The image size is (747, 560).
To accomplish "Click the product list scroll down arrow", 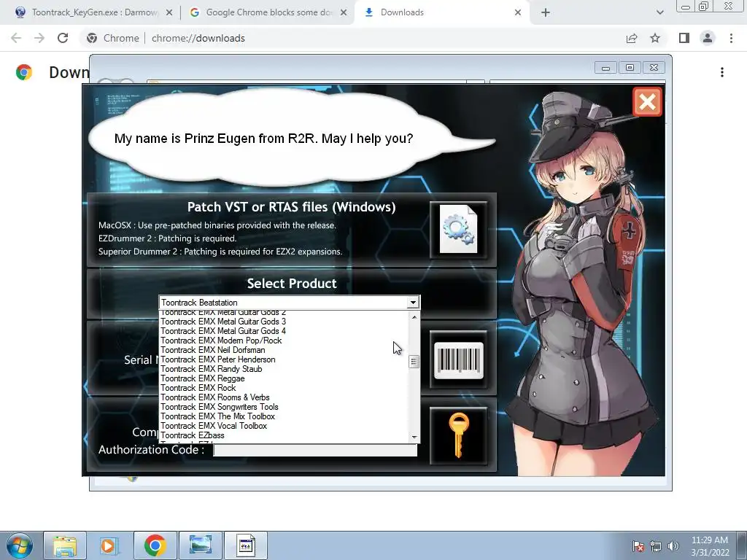I will [x=414, y=437].
